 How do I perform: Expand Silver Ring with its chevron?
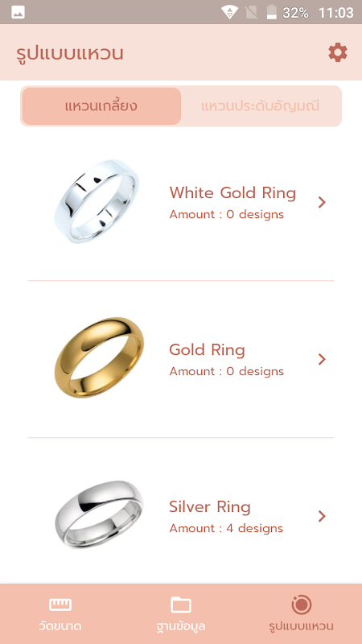point(322,516)
